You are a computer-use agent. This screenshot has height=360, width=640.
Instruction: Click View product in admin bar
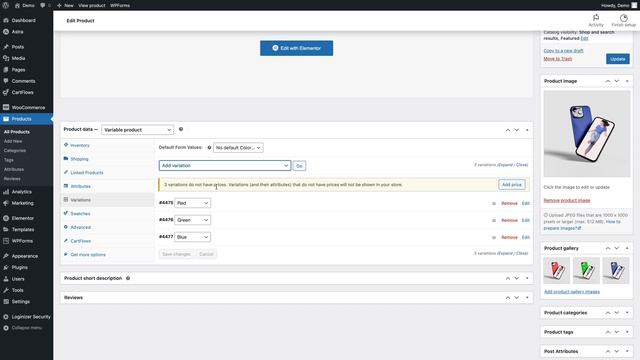[x=91, y=5]
